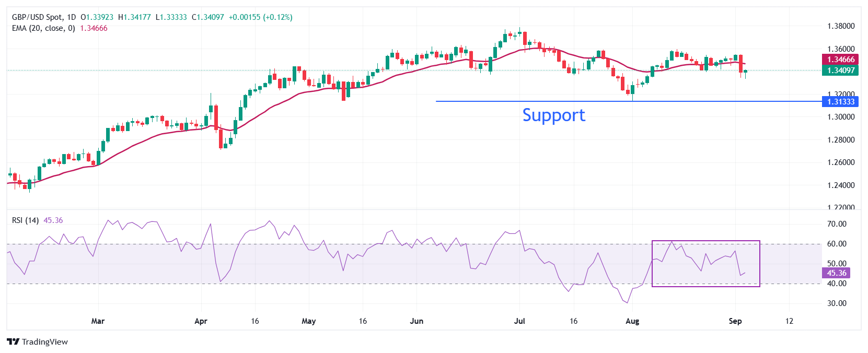Click the red 1.34666 EMA price tag
This screenshot has width=868, height=353.
[x=840, y=60]
